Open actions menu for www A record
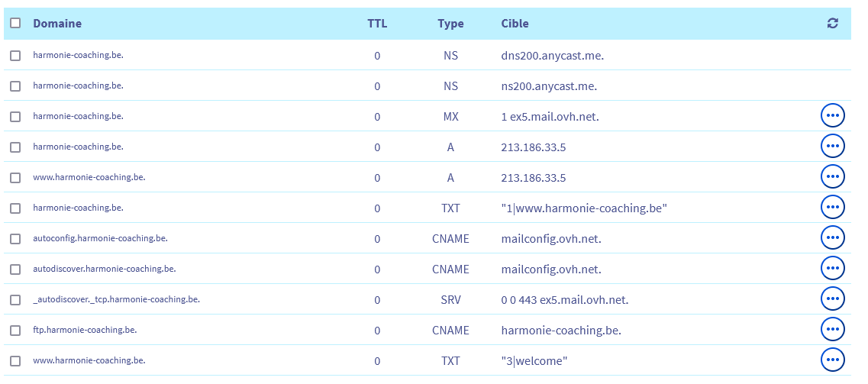Screen dimensions: 868x384 coord(832,176)
